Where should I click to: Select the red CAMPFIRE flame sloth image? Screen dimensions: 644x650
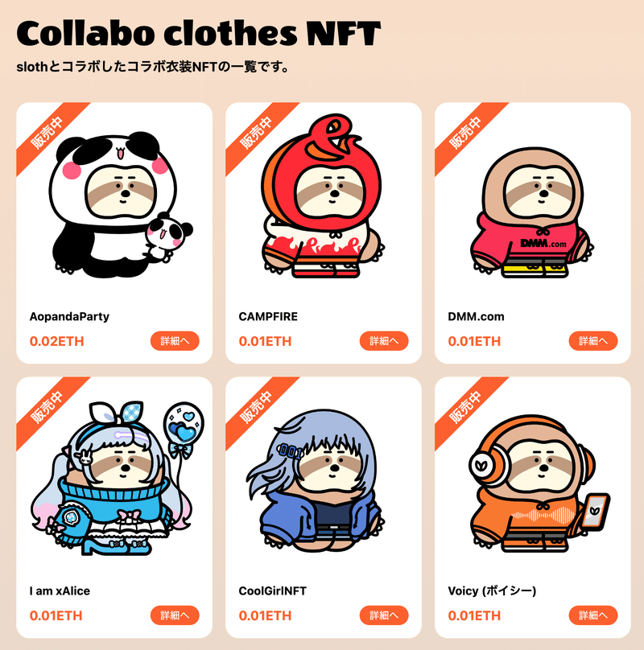323,195
